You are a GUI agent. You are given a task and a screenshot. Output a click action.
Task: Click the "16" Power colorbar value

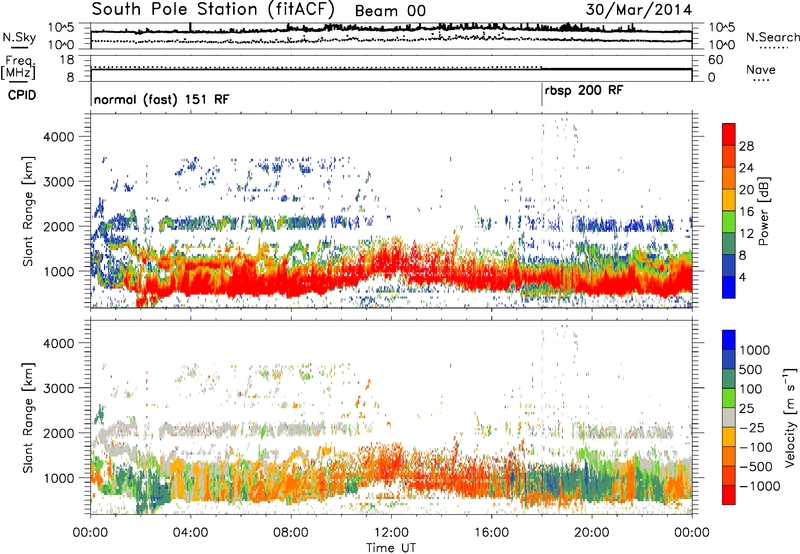coord(746,212)
